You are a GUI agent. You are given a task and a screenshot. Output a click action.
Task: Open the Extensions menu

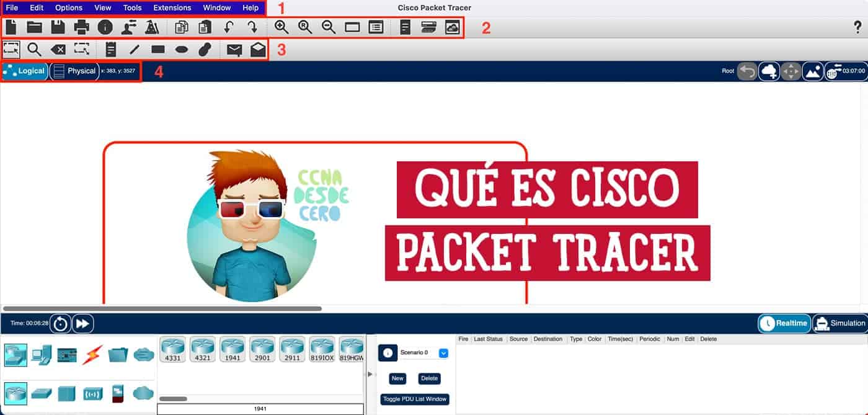(x=172, y=8)
